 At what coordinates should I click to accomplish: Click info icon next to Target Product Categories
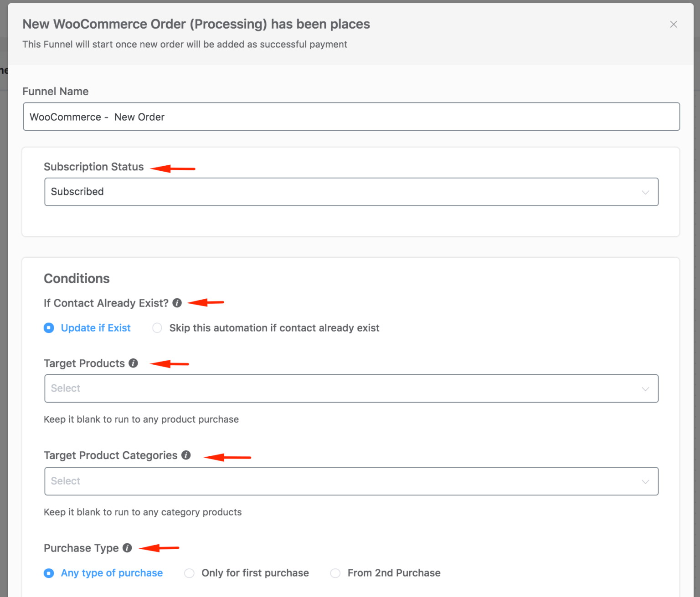[x=186, y=455]
